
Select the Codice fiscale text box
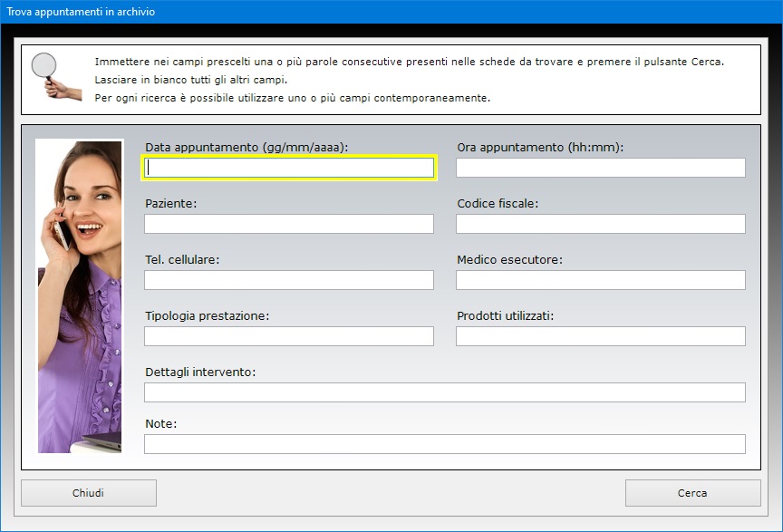[x=601, y=224]
